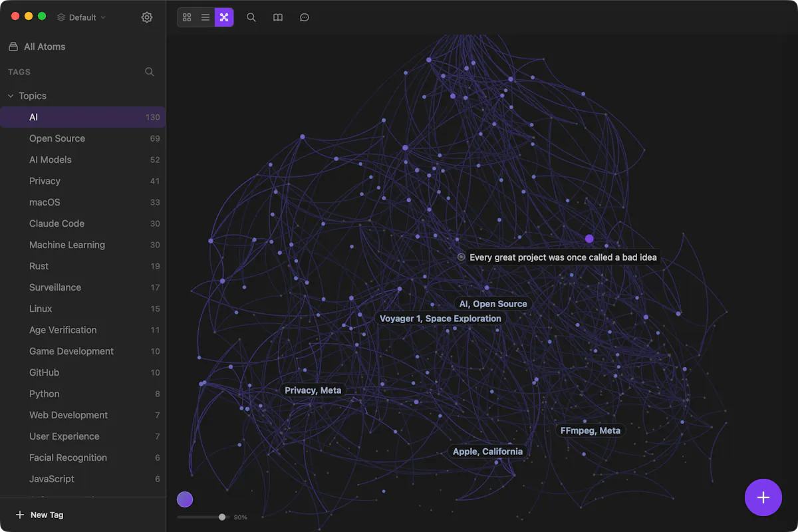Select the AI tag
This screenshot has height=532, width=798.
coord(82,117)
